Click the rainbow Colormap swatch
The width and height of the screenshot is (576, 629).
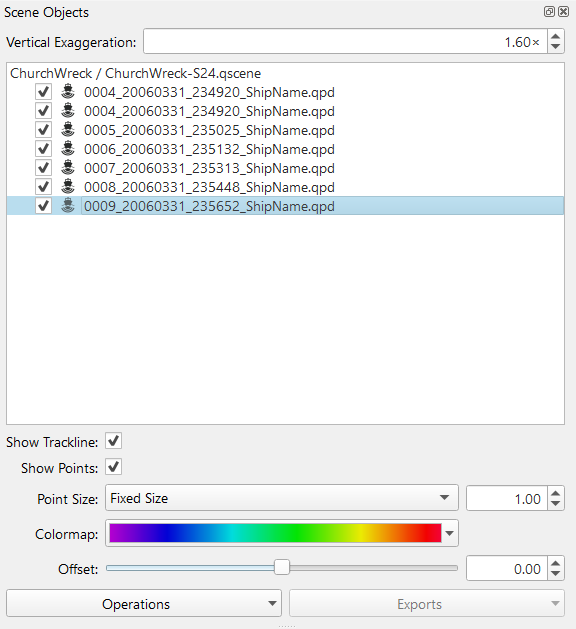pos(275,533)
